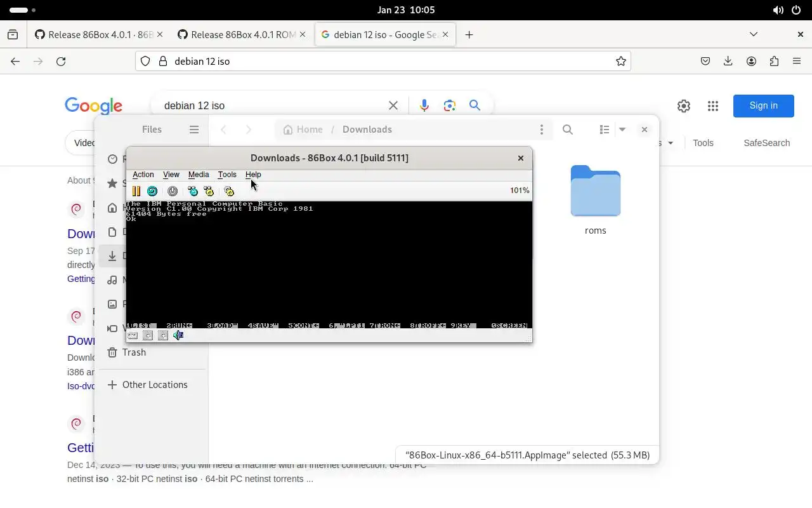Image resolution: width=812 pixels, height=508 pixels.
Task: Open the Files hamburger main menu
Action: point(194,130)
